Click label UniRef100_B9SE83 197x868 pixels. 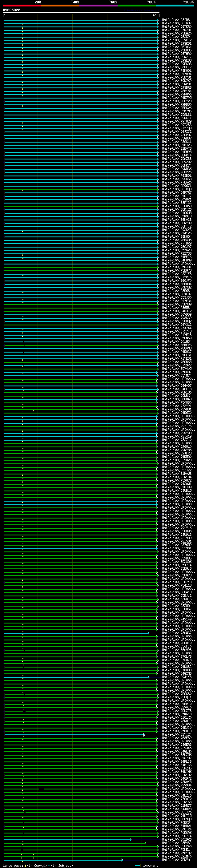coord(177,60)
